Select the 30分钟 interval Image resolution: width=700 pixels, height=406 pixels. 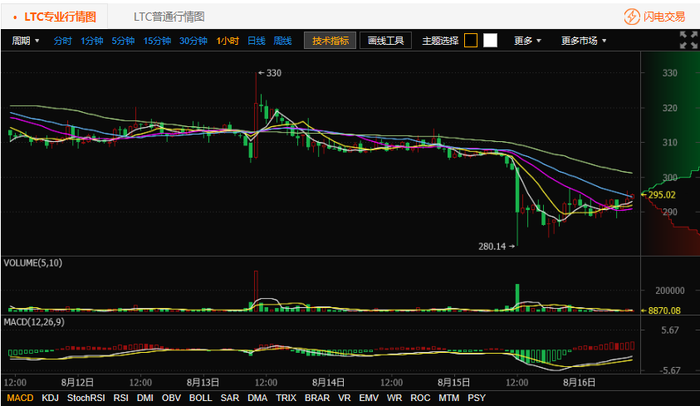[x=193, y=41]
